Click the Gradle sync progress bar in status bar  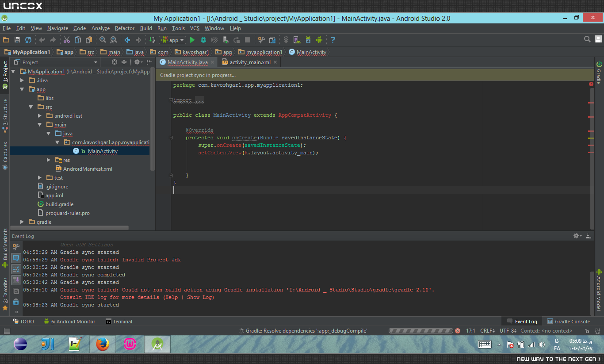tap(421, 331)
